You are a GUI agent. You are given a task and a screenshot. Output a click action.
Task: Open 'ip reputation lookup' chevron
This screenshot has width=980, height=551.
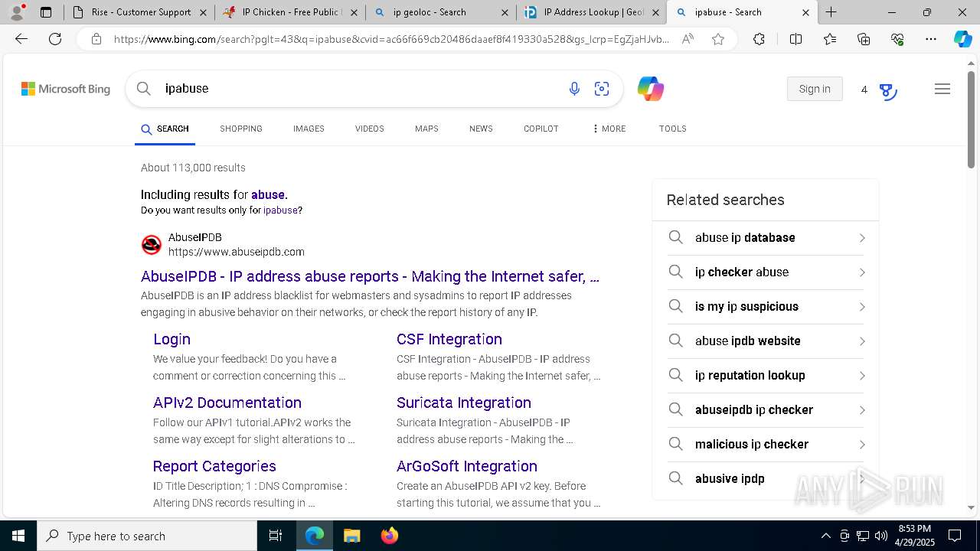point(862,376)
